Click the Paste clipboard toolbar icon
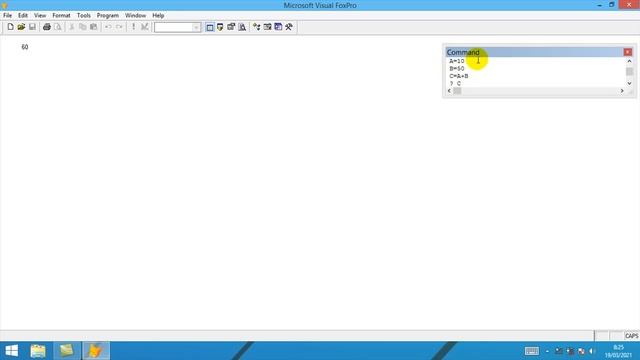Screen dimensions: 640x360 pyautogui.click(x=94, y=27)
